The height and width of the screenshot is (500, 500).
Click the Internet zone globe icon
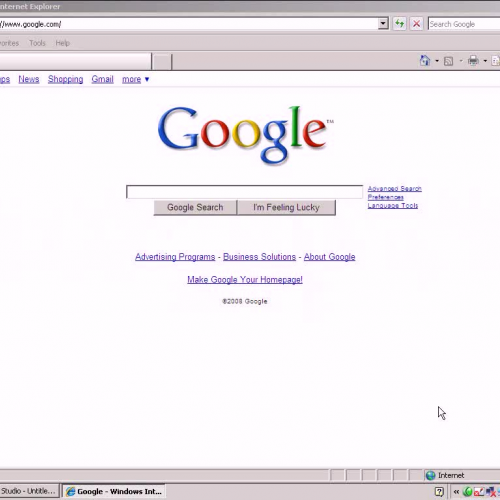[x=431, y=475]
